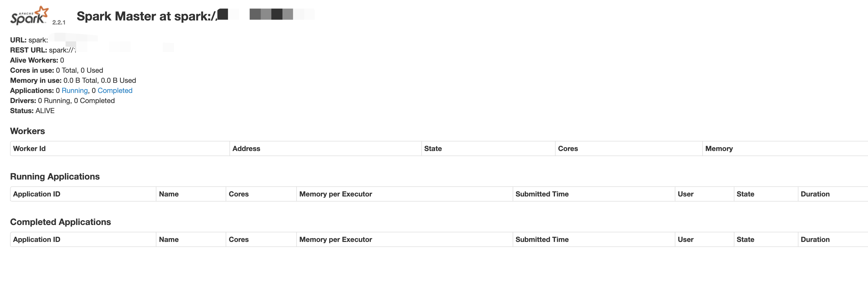Sort Completed Applications by Cores column
868x301 pixels.
[x=239, y=240]
